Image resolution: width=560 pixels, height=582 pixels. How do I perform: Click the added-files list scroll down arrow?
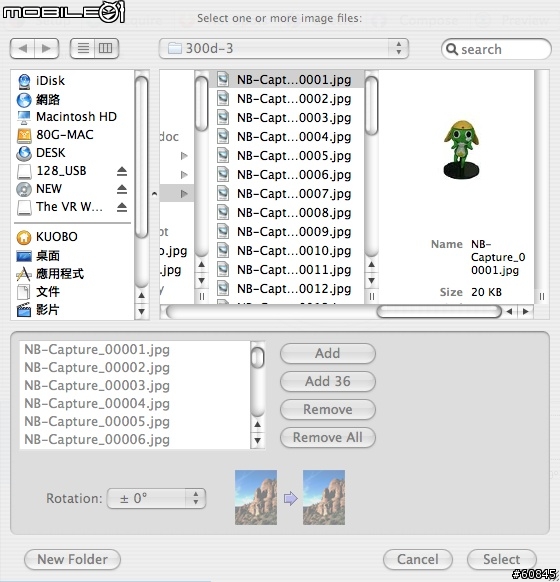[x=258, y=441]
